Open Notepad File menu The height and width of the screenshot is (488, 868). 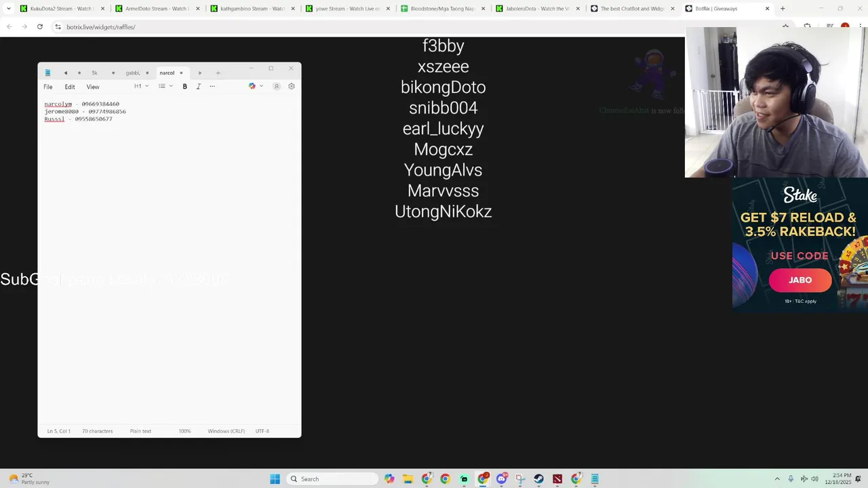tap(48, 87)
